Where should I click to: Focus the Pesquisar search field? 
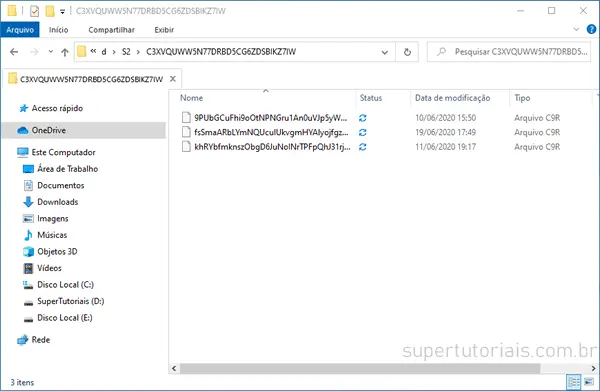pyautogui.click(x=509, y=52)
